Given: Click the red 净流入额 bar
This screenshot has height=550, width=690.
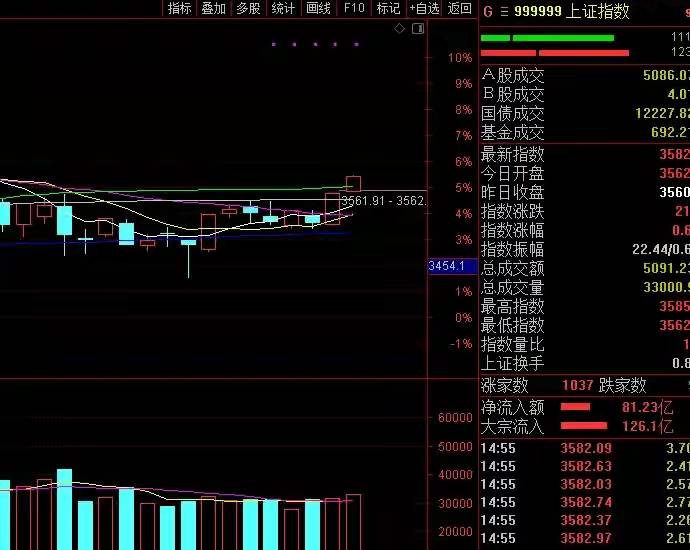Looking at the screenshot, I should click(576, 407).
